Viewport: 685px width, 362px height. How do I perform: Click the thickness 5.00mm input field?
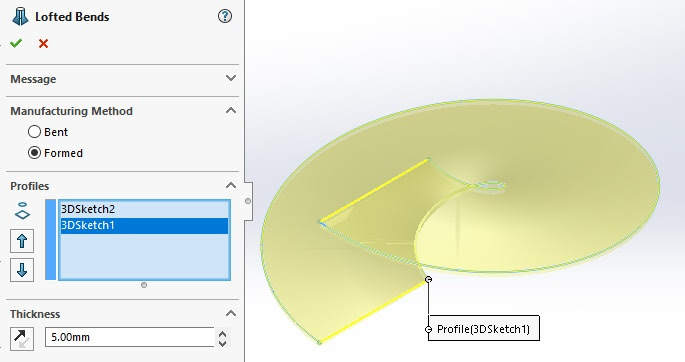(x=130, y=337)
